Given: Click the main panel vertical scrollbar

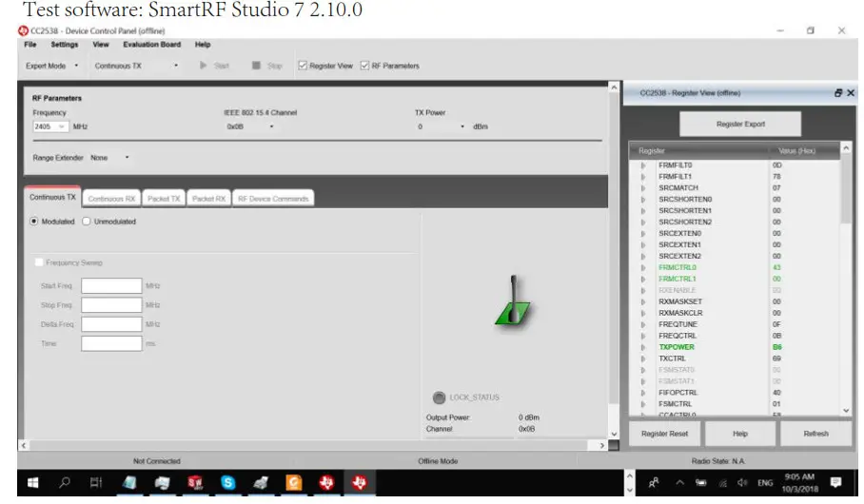Looking at the screenshot, I should point(614,248).
